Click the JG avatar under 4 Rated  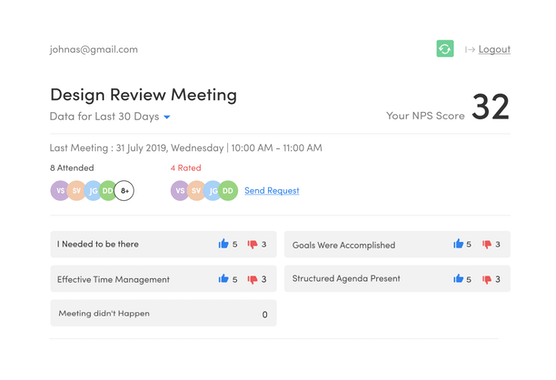click(213, 191)
